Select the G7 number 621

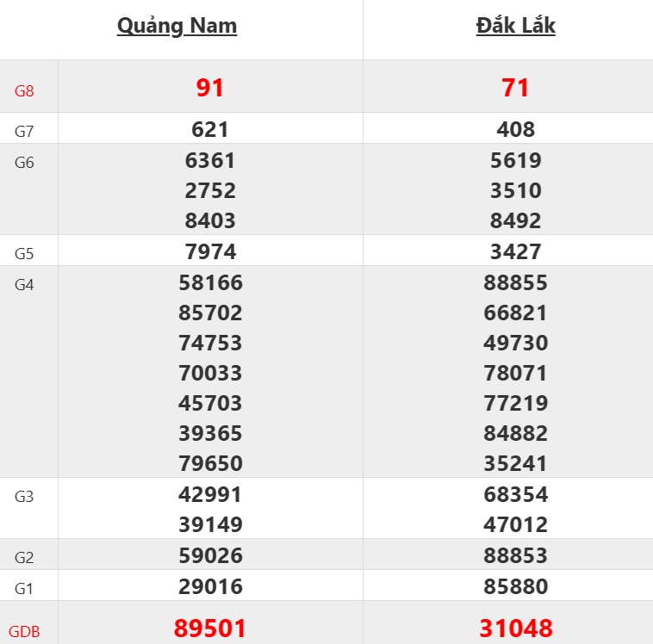(x=210, y=129)
